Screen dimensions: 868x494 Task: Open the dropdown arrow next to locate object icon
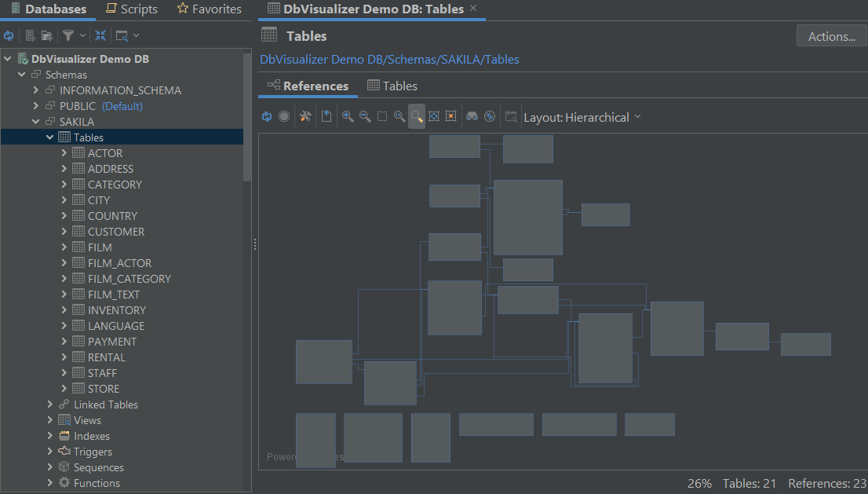pyautogui.click(x=137, y=35)
